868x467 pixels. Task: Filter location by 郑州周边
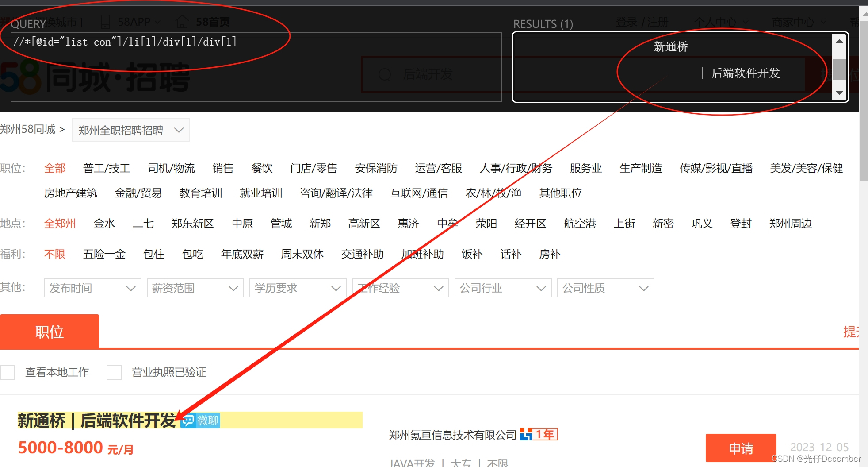tap(791, 224)
